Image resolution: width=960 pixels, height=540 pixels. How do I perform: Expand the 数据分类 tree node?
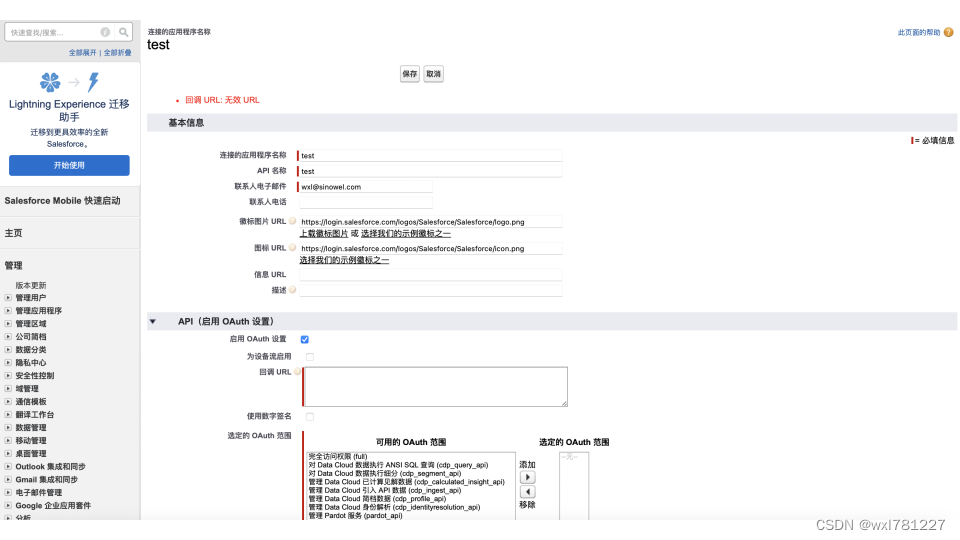point(8,350)
